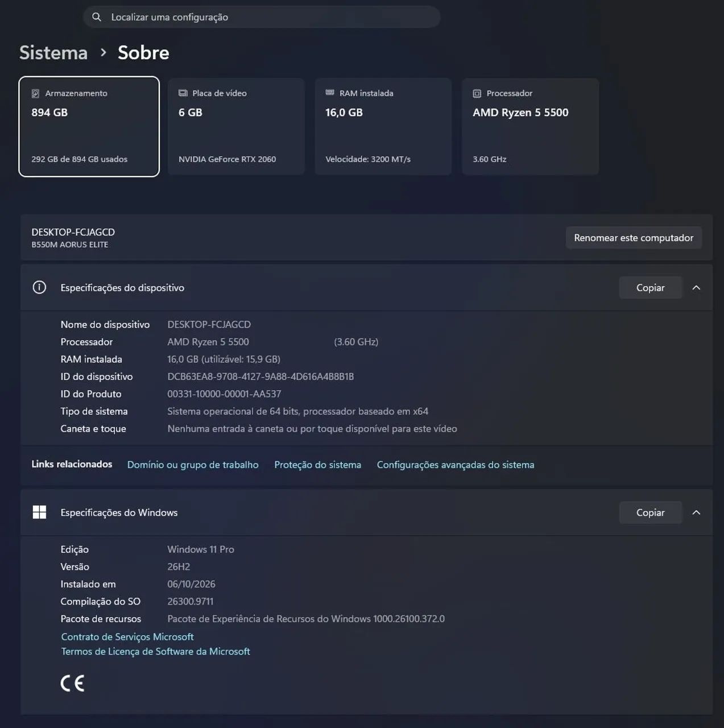Collapse the Especificações do dispositivo section

click(696, 288)
